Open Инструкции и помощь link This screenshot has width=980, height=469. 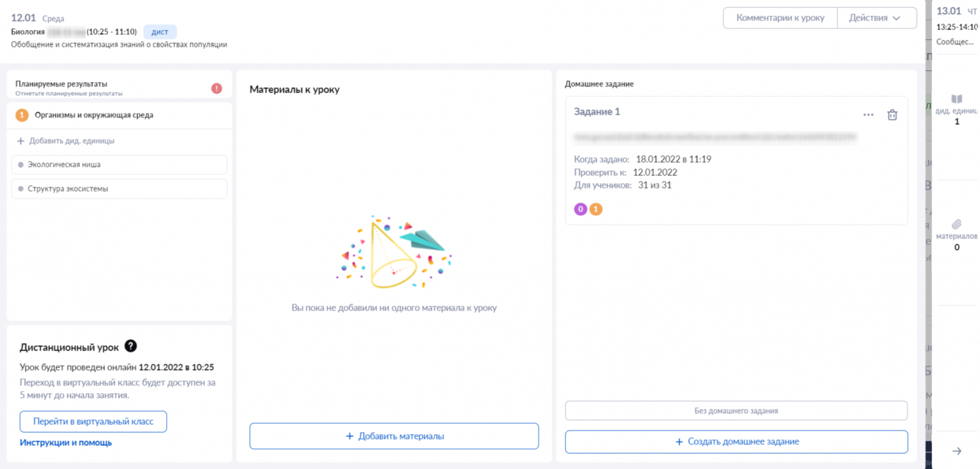pos(66,443)
